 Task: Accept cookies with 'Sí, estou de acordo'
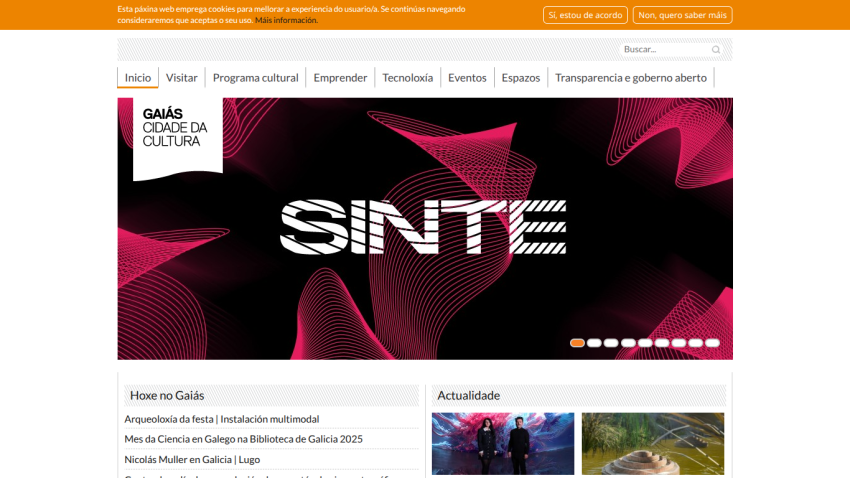pos(585,15)
